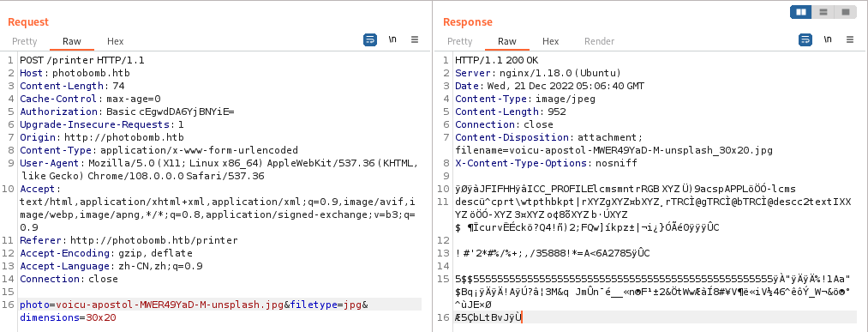Switch Response view to Pretty tab
The width and height of the screenshot is (868, 332).
(460, 41)
